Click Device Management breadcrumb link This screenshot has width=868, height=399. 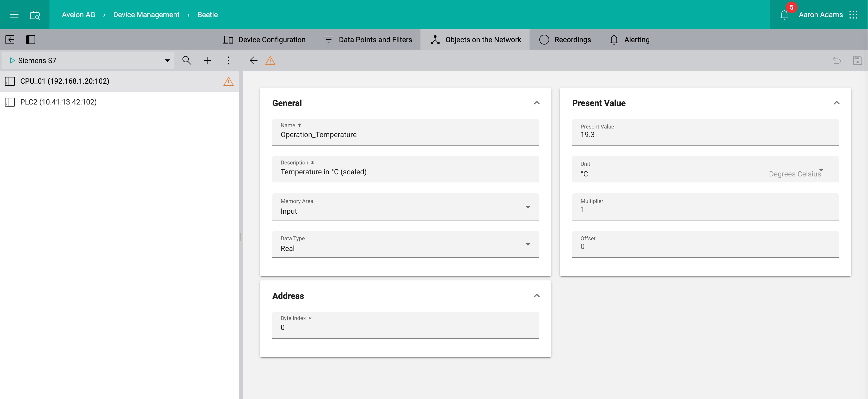[146, 15]
